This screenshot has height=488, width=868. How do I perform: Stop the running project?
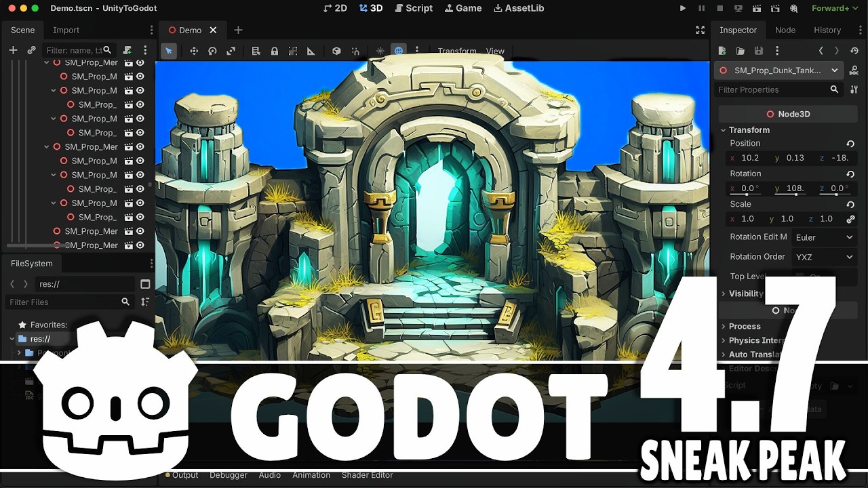719,8
